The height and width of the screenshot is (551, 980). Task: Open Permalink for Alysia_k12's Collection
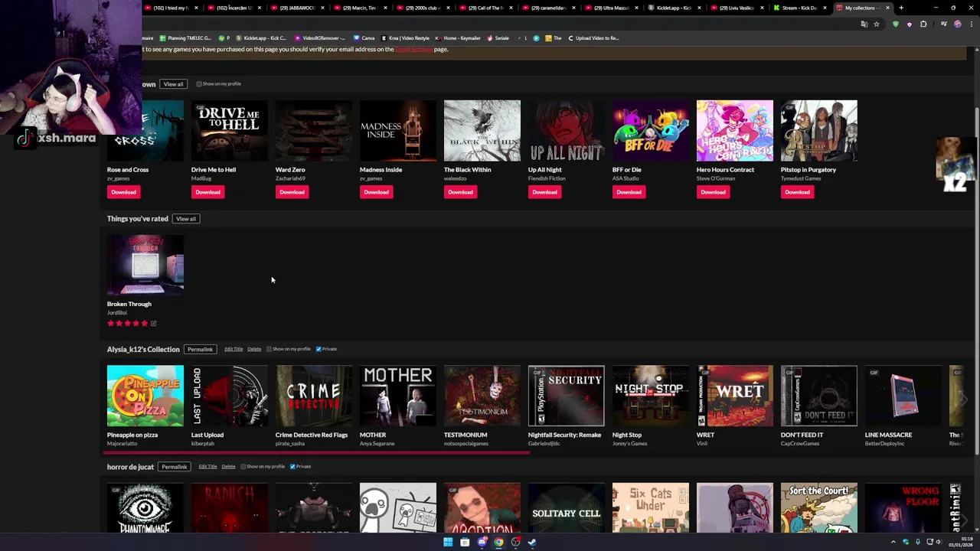click(x=200, y=350)
